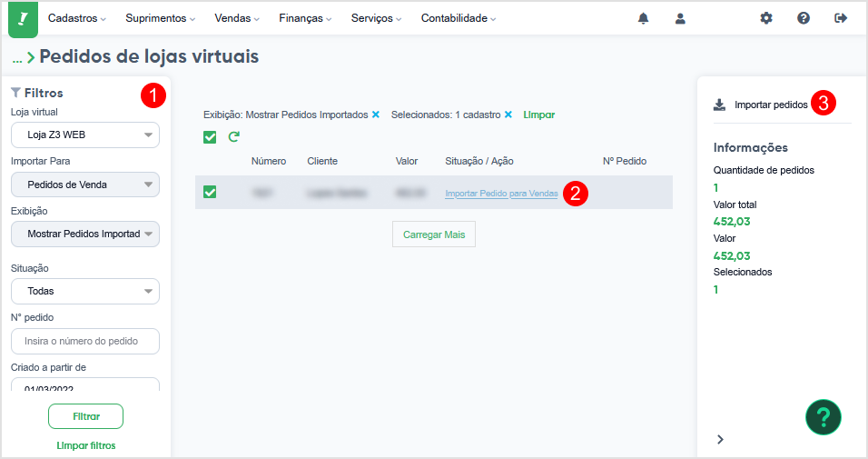Open the settings gear icon

766,18
